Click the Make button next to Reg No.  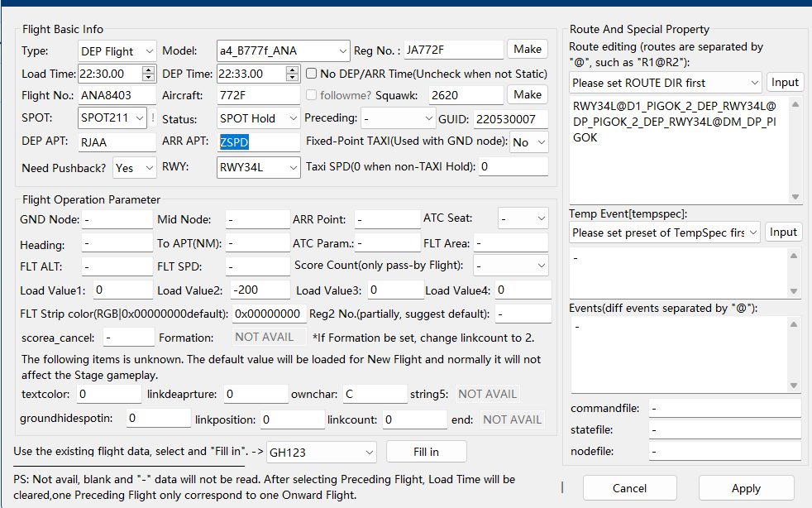pos(528,50)
